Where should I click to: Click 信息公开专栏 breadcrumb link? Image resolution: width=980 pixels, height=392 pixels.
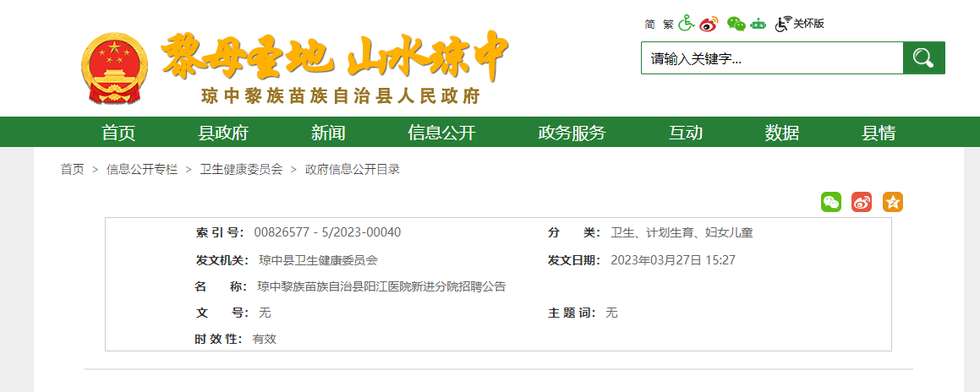(142, 169)
